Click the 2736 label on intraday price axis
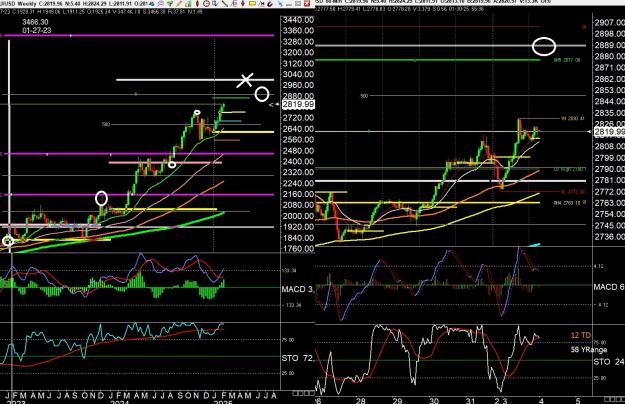This screenshot has height=404, width=625. click(609, 237)
